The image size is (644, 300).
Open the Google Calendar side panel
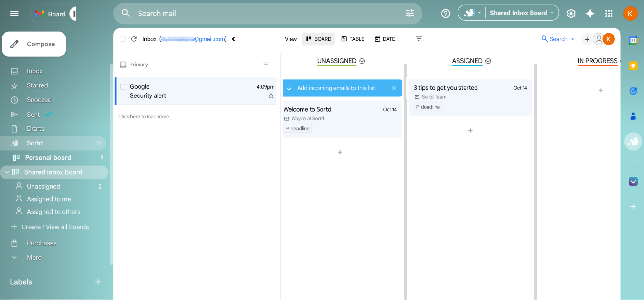[633, 41]
